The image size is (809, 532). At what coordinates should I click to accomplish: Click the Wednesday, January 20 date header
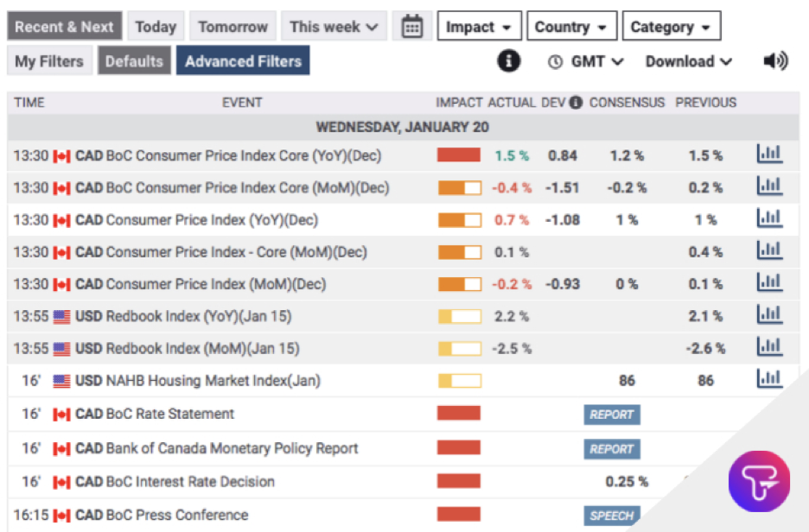click(403, 127)
